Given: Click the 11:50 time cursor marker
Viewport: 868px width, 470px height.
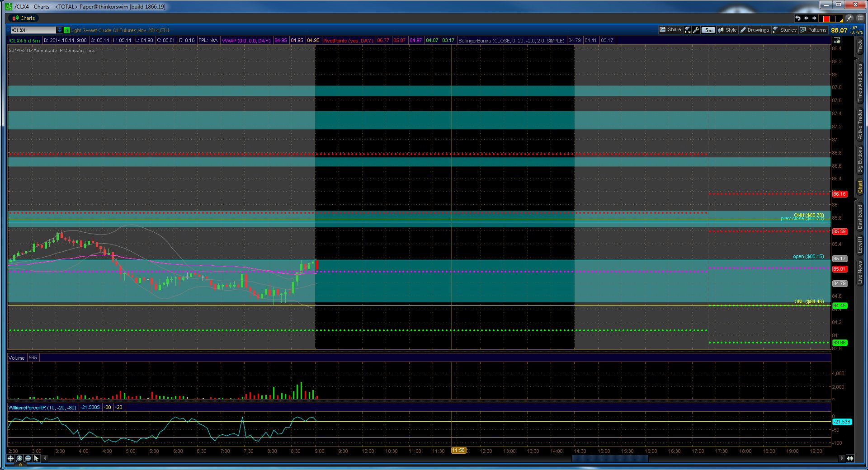Looking at the screenshot, I should (x=458, y=451).
